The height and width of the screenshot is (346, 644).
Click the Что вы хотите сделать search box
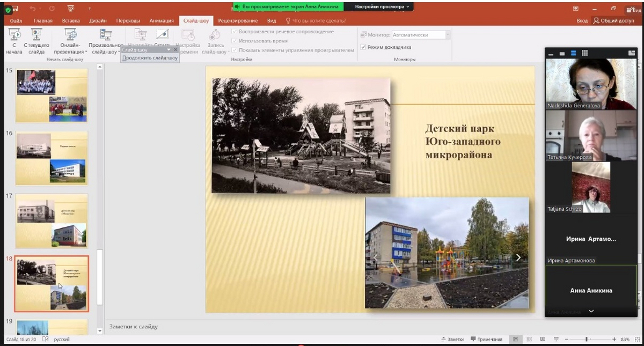click(316, 20)
